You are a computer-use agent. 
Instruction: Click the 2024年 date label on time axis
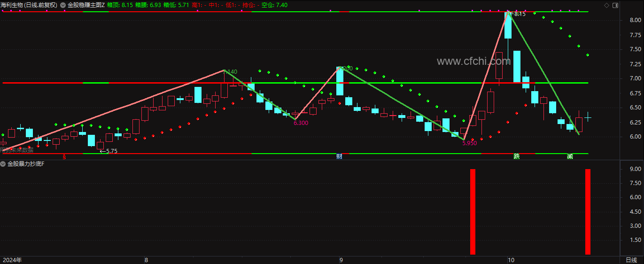(x=12, y=260)
